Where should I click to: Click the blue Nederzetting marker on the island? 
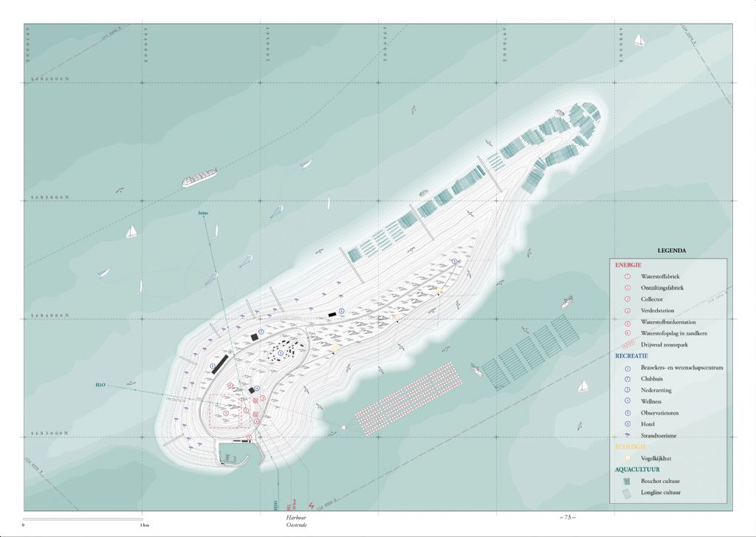click(x=280, y=355)
